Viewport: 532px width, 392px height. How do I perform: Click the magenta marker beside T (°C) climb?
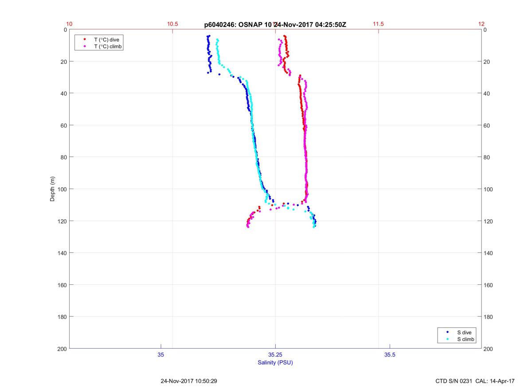(x=84, y=46)
